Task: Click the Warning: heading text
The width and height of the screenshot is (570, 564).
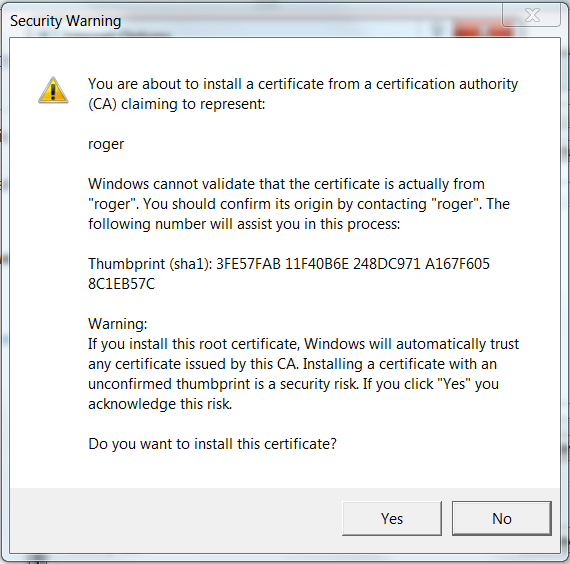Action: click(117, 324)
